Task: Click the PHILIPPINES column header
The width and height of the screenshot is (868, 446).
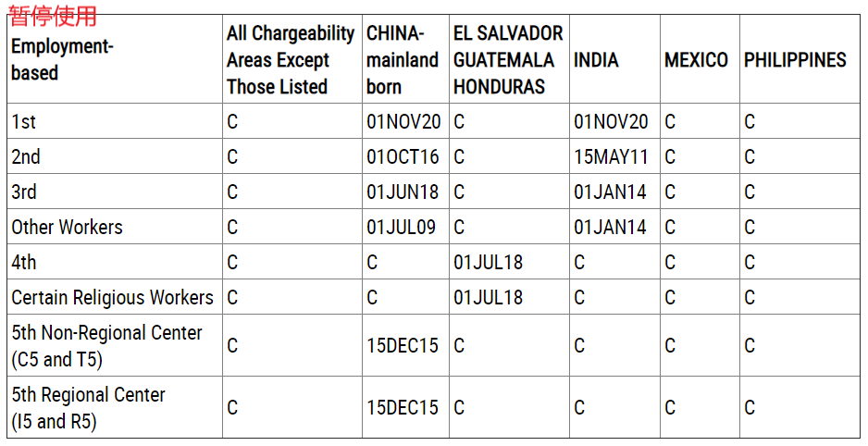Action: [795, 60]
